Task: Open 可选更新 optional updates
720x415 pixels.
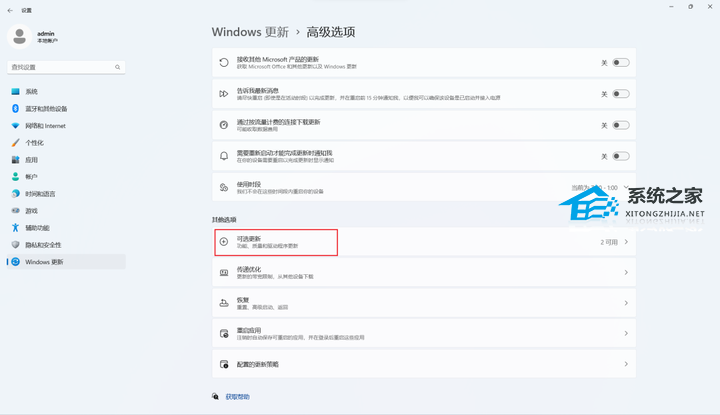Action: (x=424, y=242)
